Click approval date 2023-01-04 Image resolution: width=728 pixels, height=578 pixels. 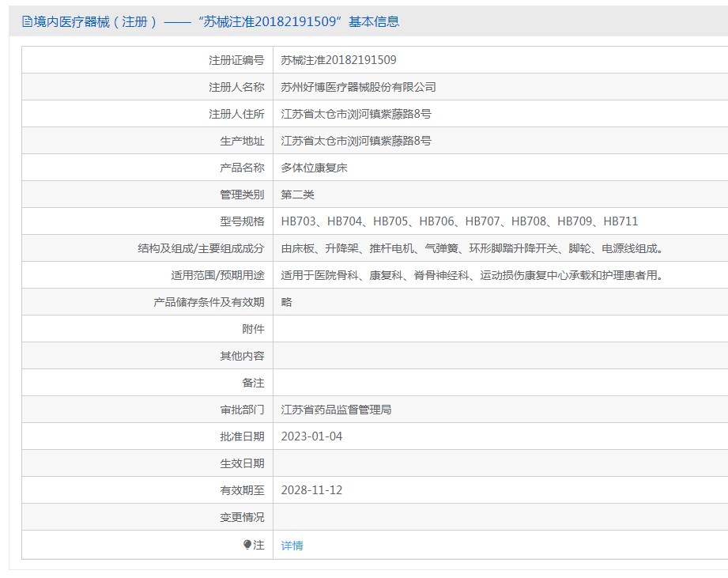pos(311,436)
